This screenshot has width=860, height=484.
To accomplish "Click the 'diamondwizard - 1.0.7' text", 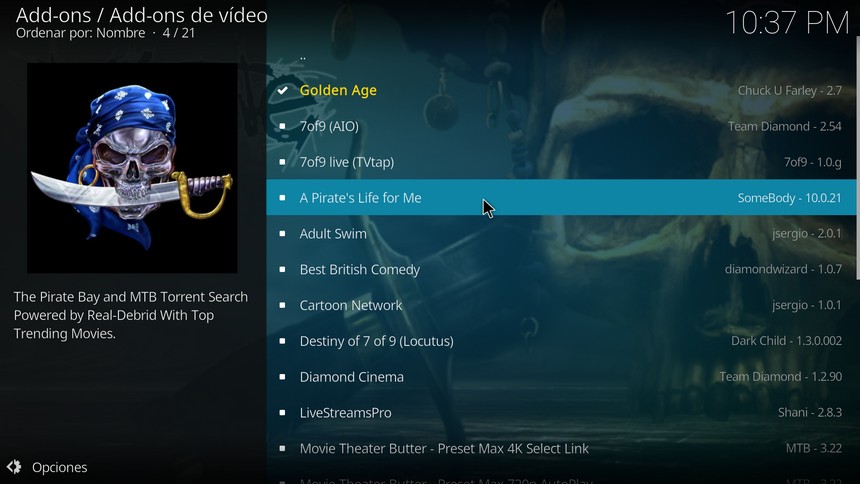I will pyautogui.click(x=783, y=269).
